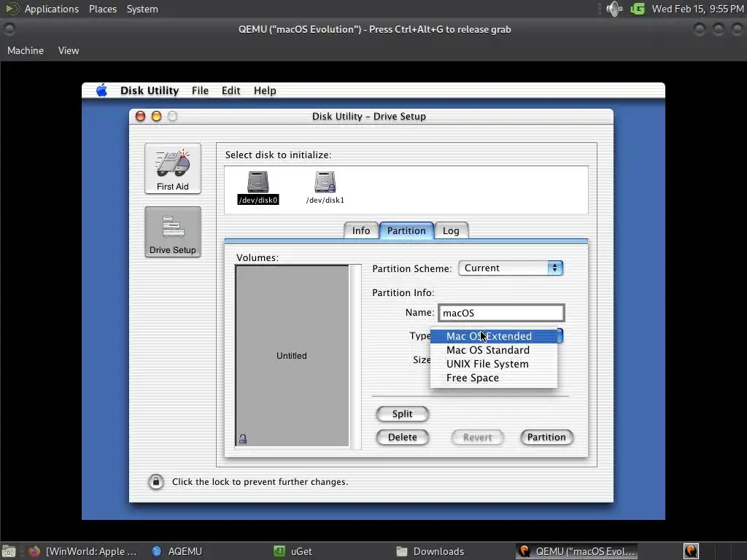Open the Places menu in top panel
Viewport: 747px width, 560px height.
click(x=103, y=9)
